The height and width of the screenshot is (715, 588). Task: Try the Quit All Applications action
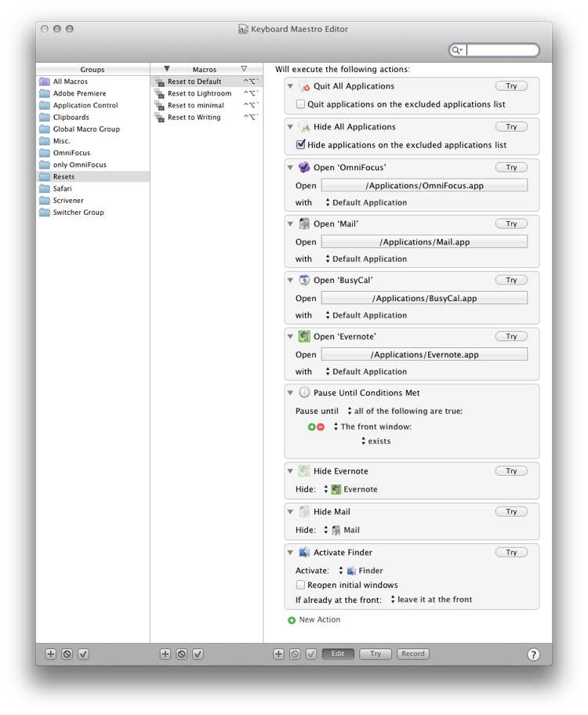tap(511, 86)
